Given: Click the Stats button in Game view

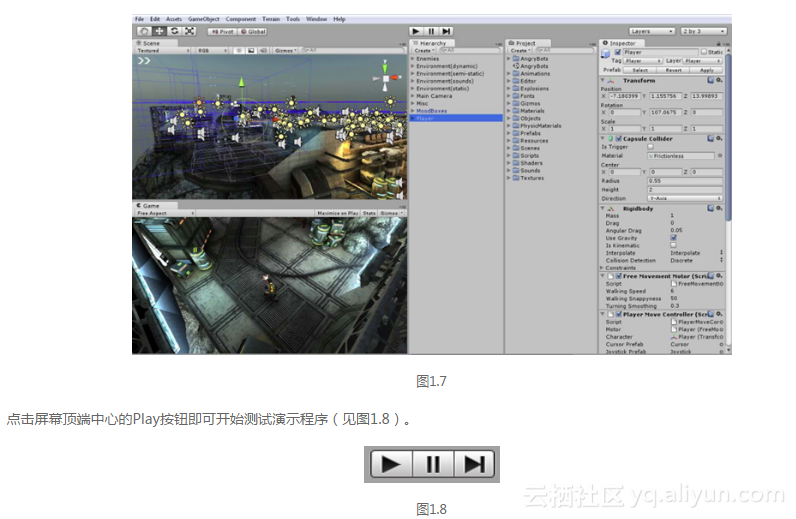Looking at the screenshot, I should [x=369, y=213].
